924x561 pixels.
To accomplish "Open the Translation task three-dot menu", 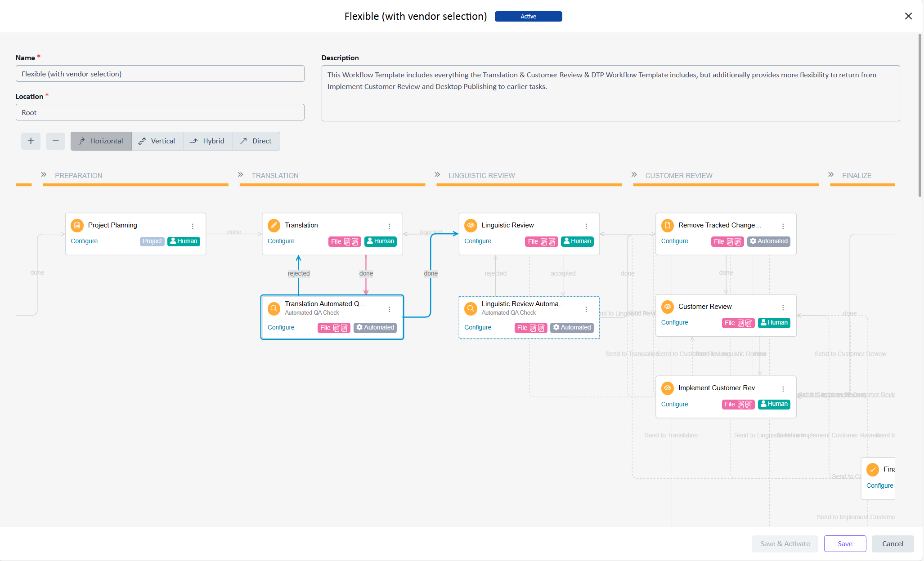I will [390, 226].
